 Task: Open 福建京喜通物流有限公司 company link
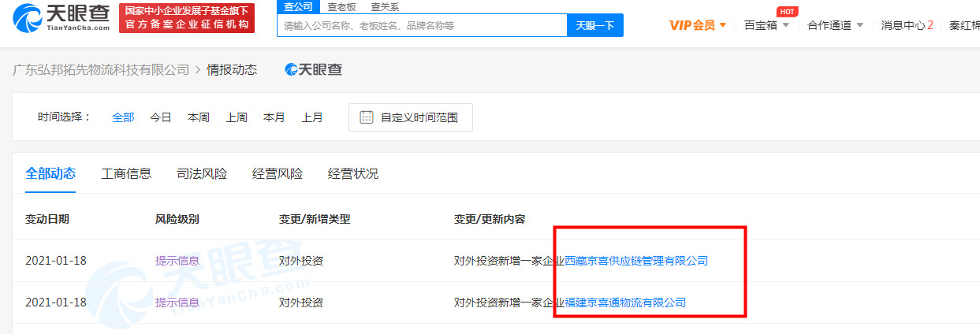point(626,302)
